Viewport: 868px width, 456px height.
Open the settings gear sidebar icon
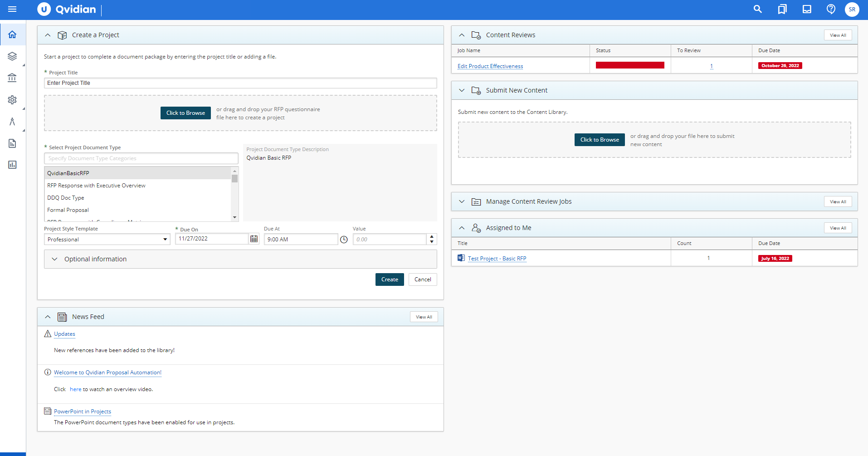click(x=12, y=100)
